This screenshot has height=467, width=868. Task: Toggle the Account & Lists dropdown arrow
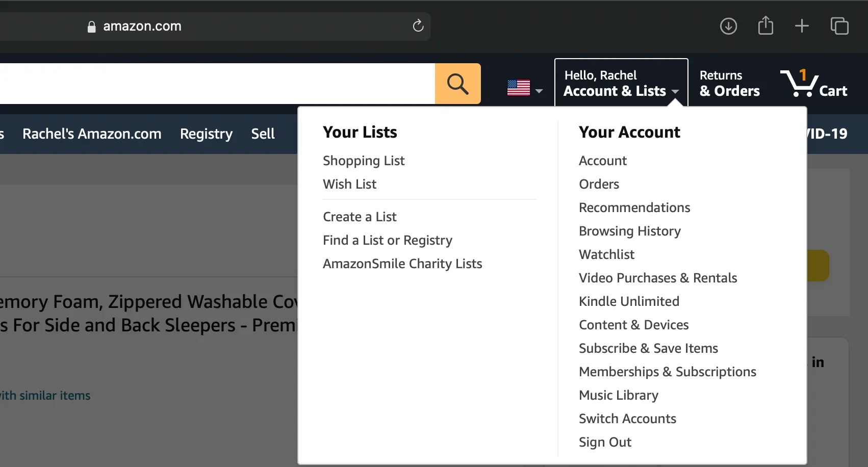(675, 91)
